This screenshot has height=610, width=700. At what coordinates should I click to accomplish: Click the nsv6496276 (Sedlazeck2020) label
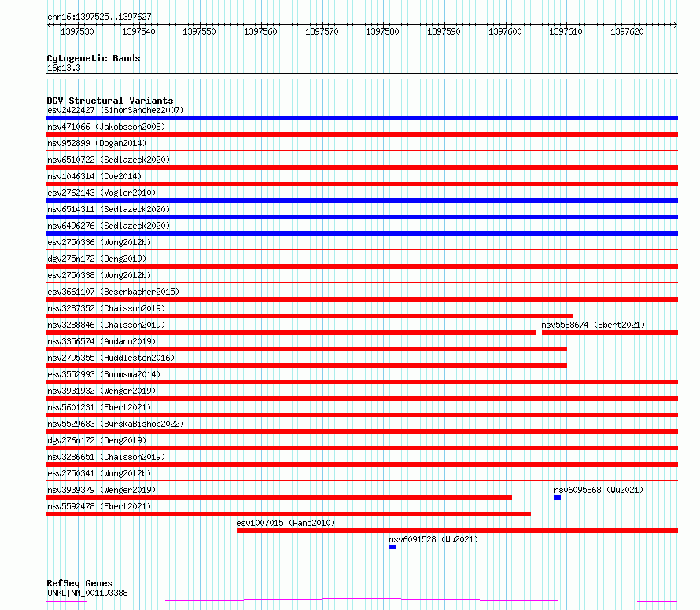(x=109, y=226)
